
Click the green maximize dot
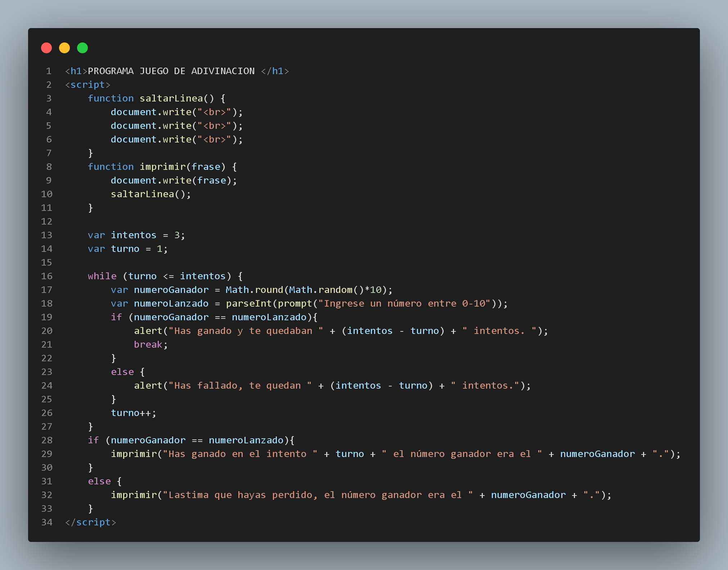coord(82,48)
